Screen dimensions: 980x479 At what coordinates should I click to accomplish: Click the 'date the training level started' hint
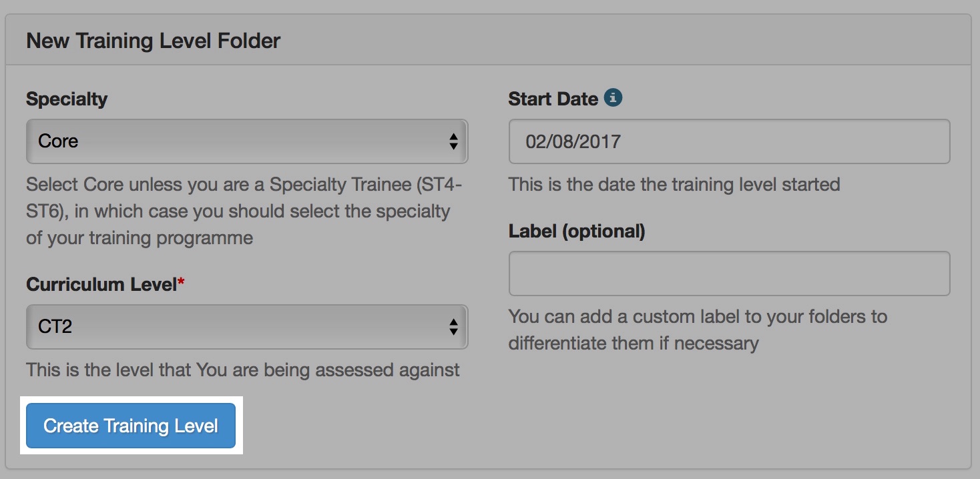pyautogui.click(x=674, y=184)
